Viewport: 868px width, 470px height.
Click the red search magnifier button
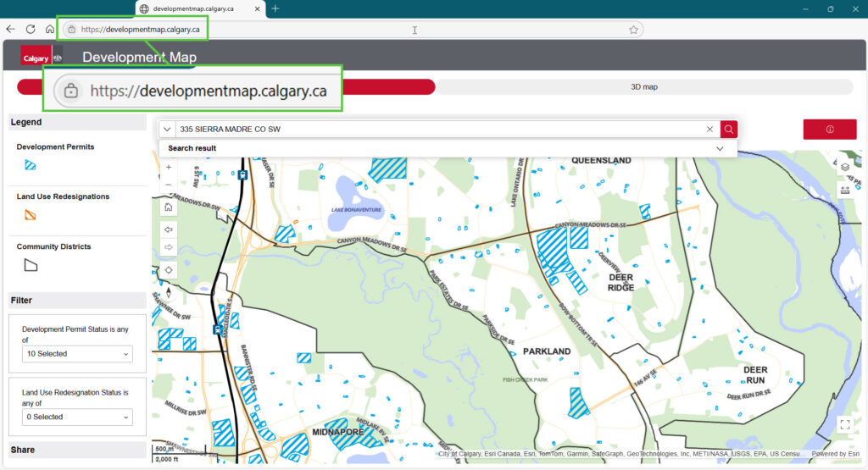point(728,130)
